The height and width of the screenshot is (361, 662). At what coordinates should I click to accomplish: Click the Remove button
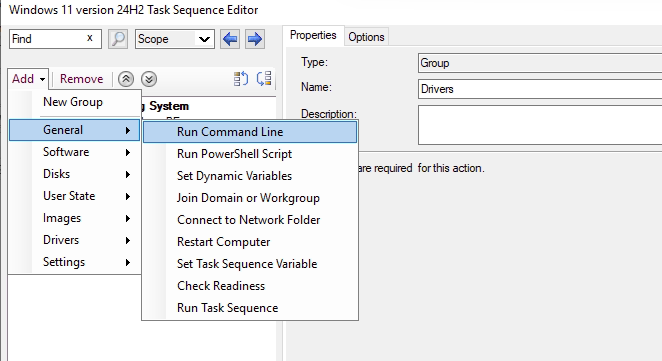coord(81,79)
